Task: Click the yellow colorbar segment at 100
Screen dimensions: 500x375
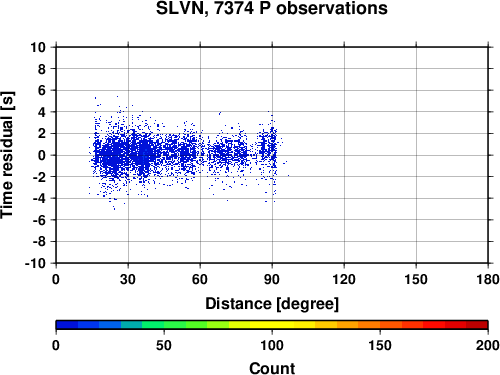Action: click(272, 325)
